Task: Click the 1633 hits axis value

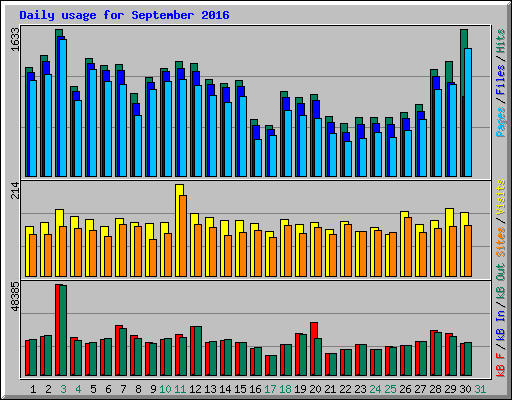Action: pos(15,39)
